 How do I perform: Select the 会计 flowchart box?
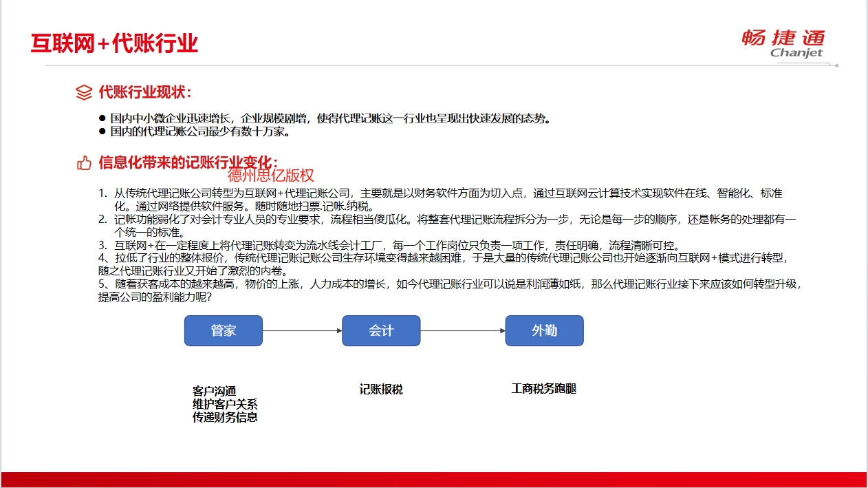[381, 330]
